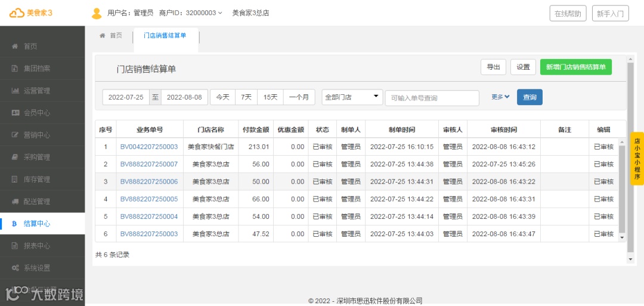644x306 pixels.
Task: Click the 导出 export button
Action: 493,67
